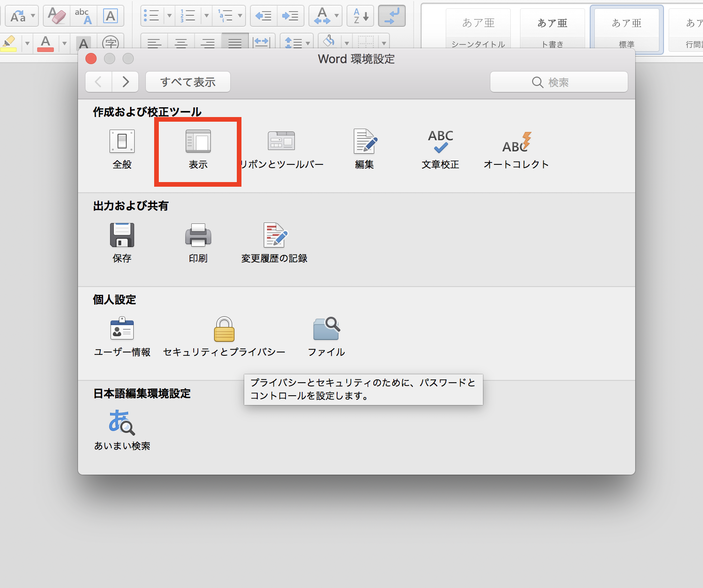Viewport: 703px width, 588px height.
Task: Open the ファイル (File locations) preferences
Action: [326, 337]
